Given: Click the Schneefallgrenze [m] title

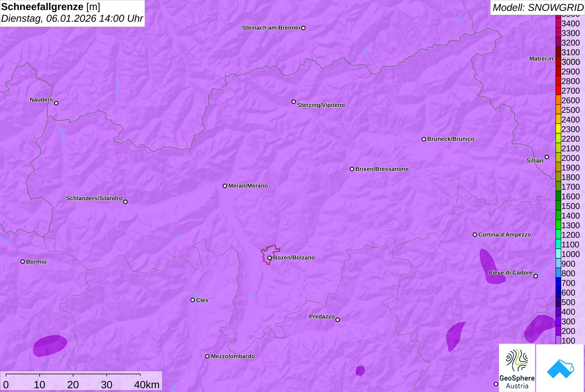Looking at the screenshot, I should click(51, 7).
